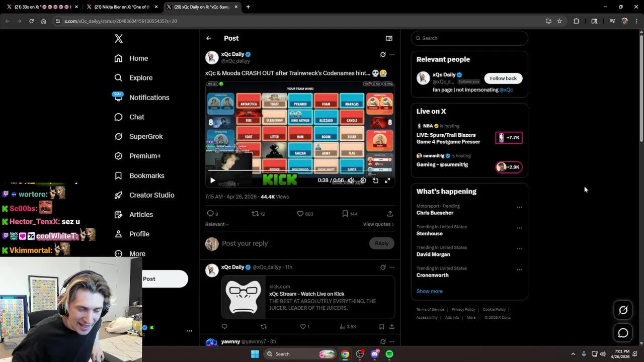The height and width of the screenshot is (362, 644).
Task: Open a new browser tab
Action: click(x=248, y=7)
